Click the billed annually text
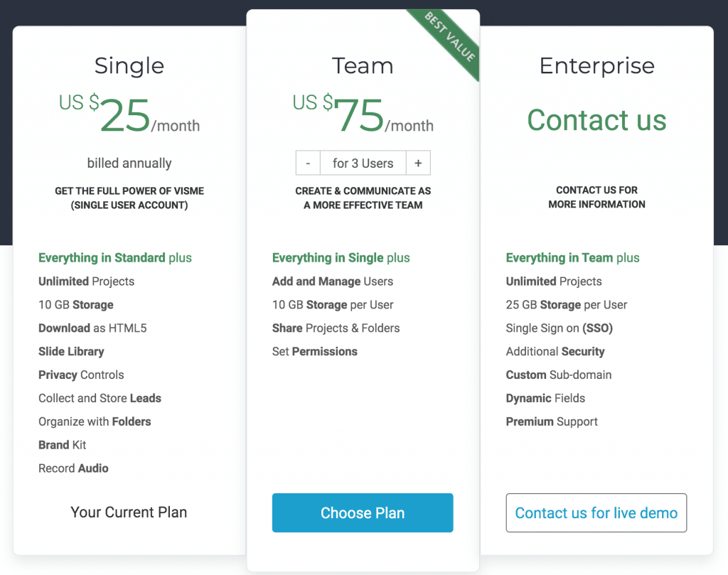This screenshot has width=728, height=575. [129, 163]
